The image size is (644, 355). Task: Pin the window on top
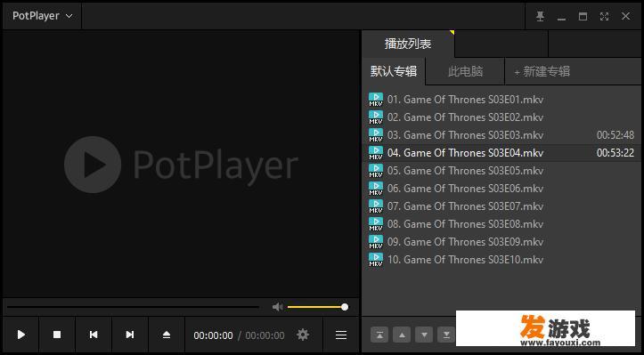[540, 16]
